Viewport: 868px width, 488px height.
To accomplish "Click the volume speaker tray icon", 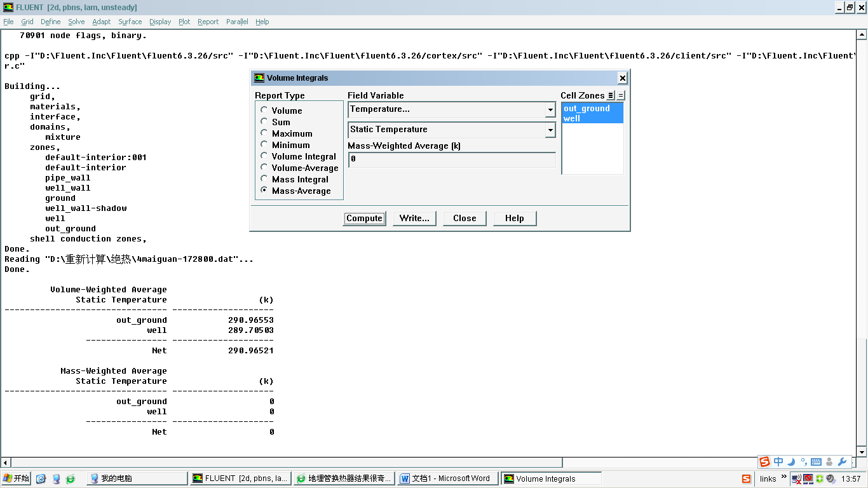I will click(x=831, y=478).
